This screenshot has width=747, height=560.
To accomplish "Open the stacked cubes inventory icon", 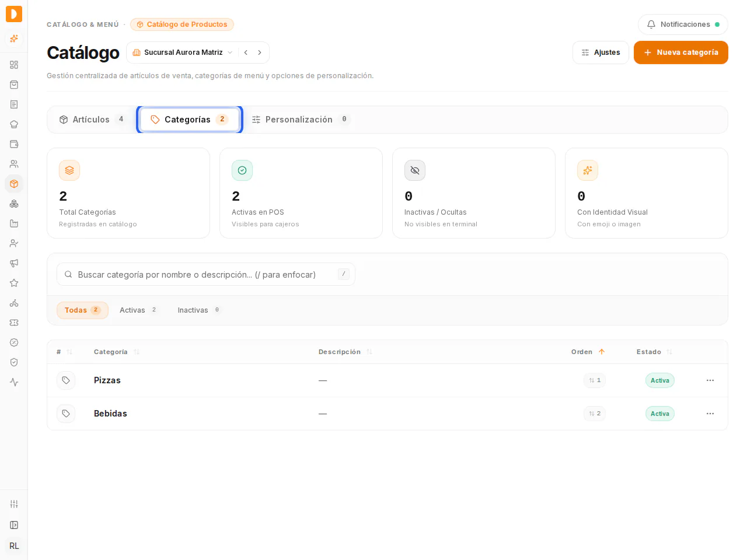I will (x=14, y=204).
